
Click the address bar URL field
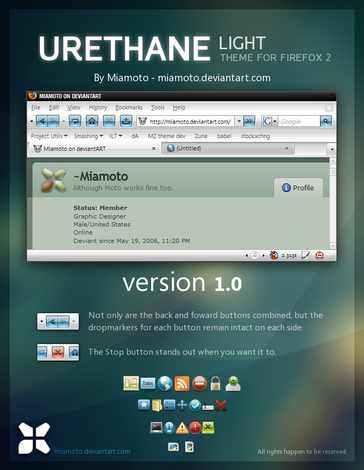pos(190,121)
